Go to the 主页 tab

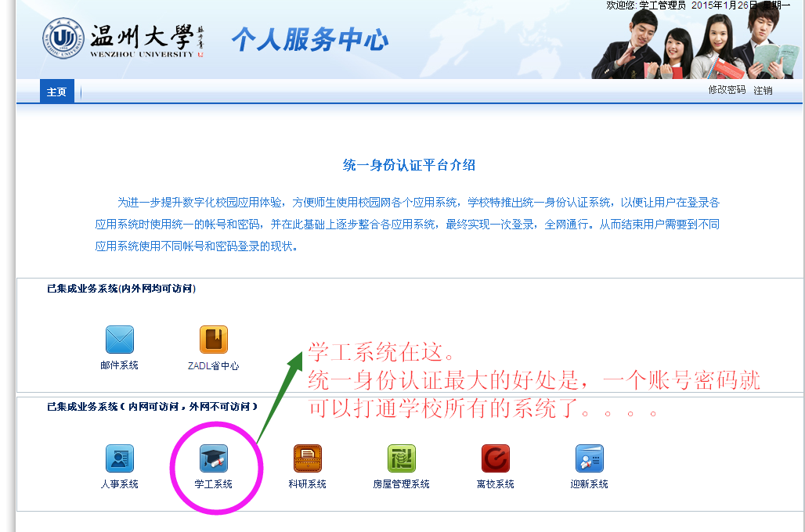(x=57, y=92)
